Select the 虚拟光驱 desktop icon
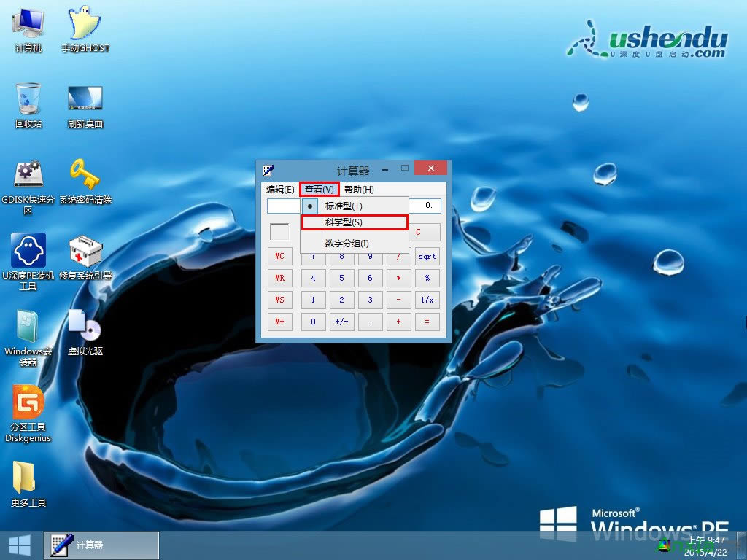Screen dimensions: 747x560 point(85,332)
